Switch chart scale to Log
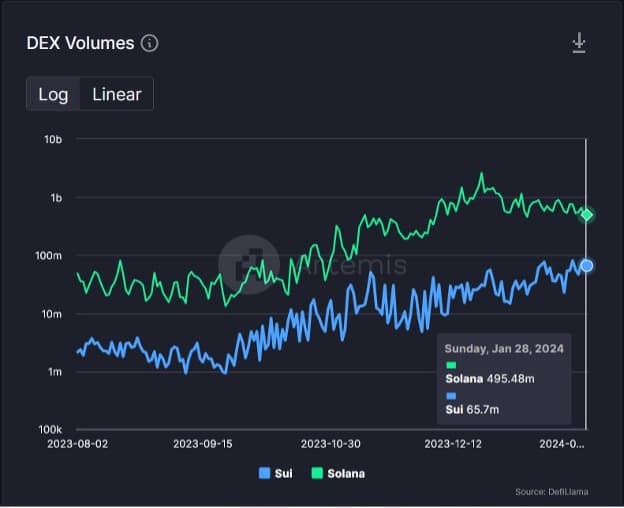The image size is (624, 508). 53,94
